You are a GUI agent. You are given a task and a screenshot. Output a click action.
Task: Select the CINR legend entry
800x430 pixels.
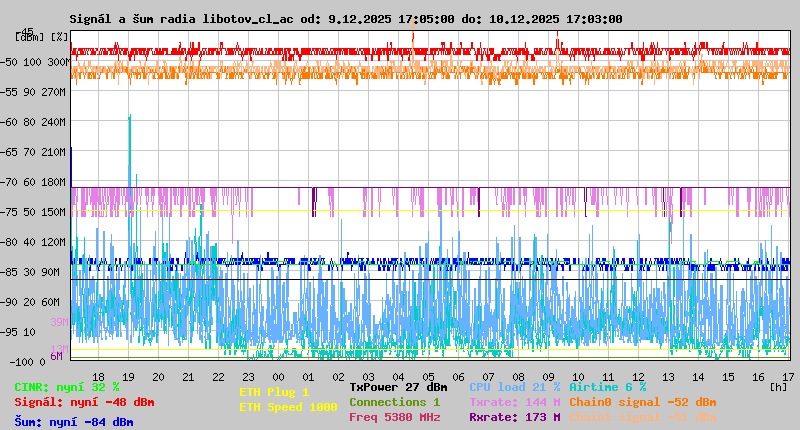[x=66, y=387]
